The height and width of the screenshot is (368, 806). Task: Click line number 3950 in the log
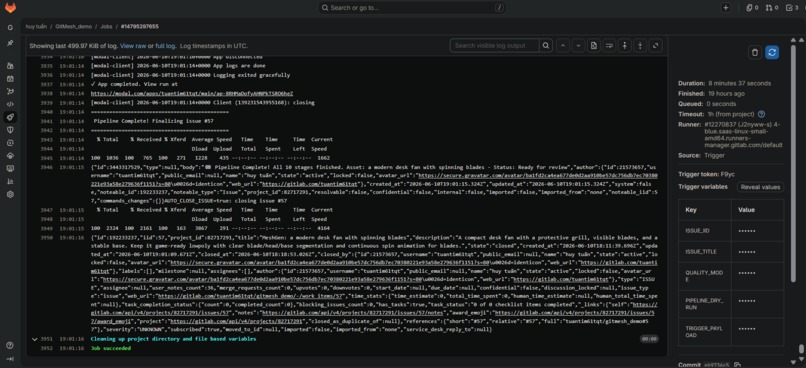tap(47, 238)
